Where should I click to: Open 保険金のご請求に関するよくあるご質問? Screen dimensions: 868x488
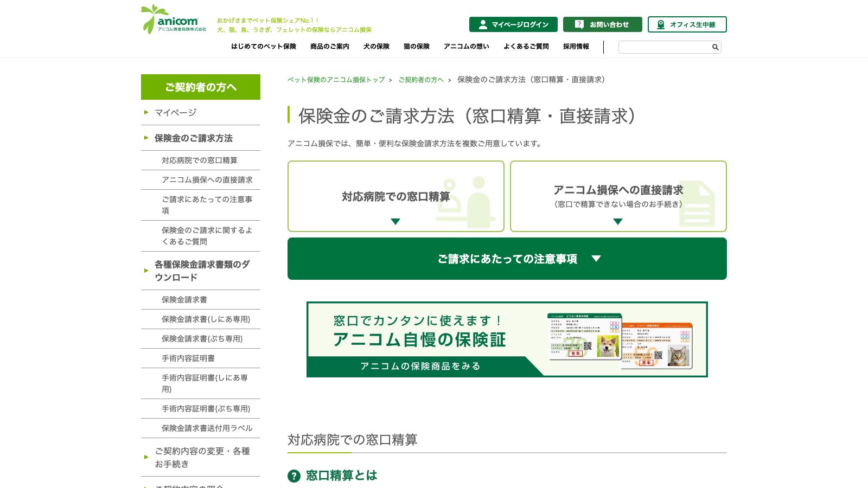click(x=201, y=236)
